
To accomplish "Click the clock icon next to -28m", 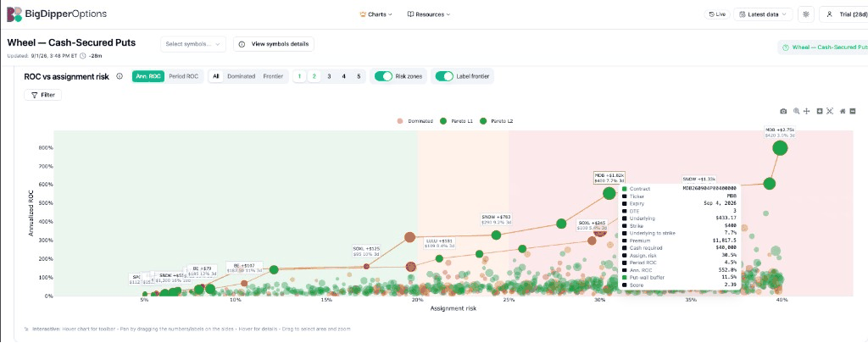I will click(x=83, y=56).
